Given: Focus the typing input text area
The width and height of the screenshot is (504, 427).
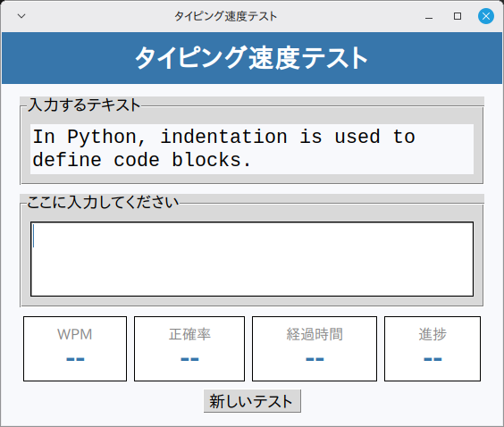Looking at the screenshot, I should point(252,259).
